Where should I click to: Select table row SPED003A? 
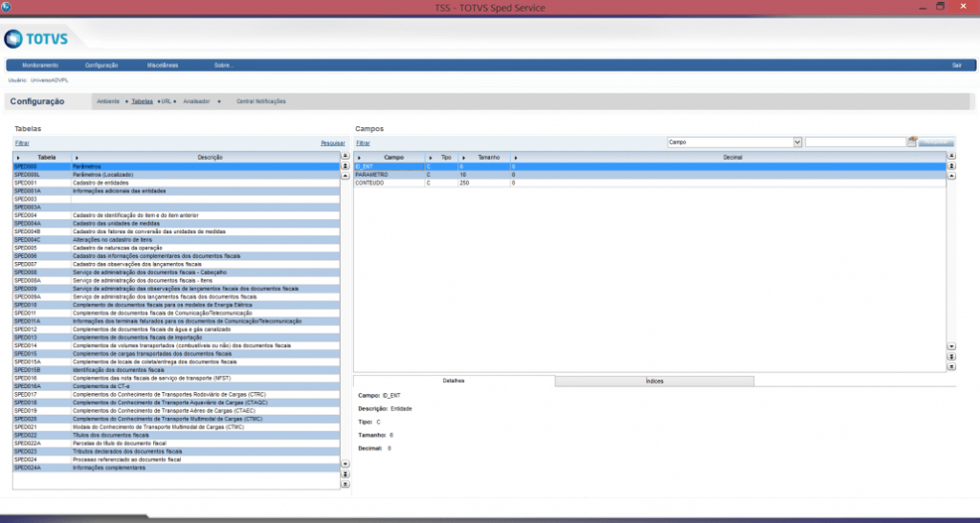[x=176, y=207]
